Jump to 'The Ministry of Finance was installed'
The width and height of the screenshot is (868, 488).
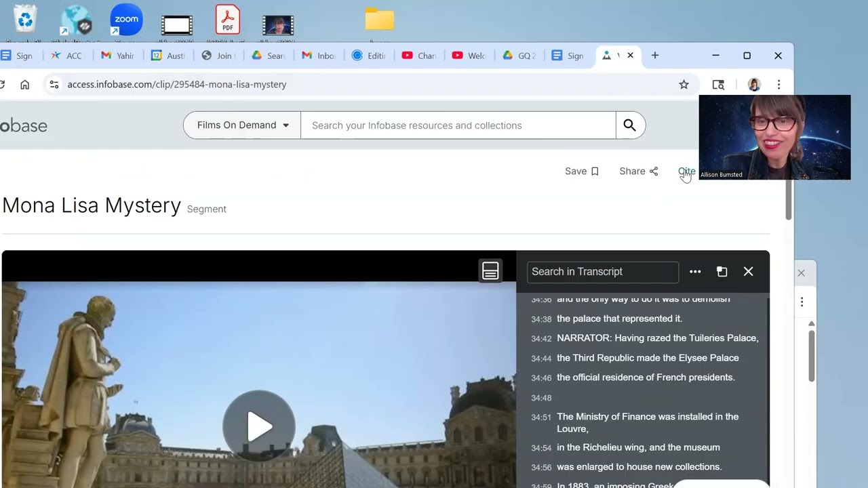pos(648,423)
